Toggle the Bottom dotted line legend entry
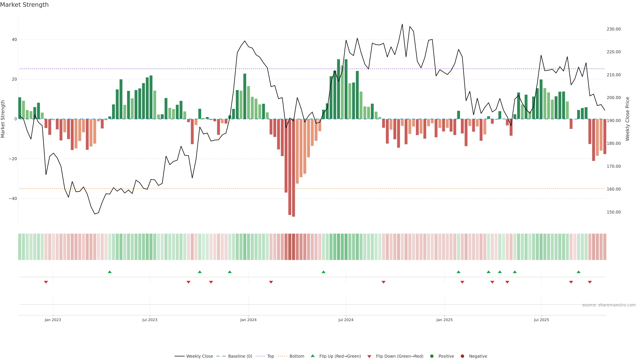Viewport: 644px width, 362px height. [x=291, y=356]
